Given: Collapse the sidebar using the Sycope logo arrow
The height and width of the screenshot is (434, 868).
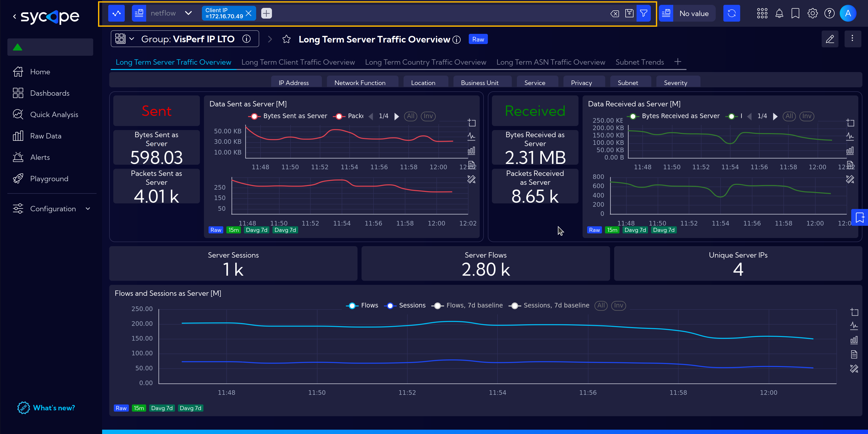Looking at the screenshot, I should 15,16.
